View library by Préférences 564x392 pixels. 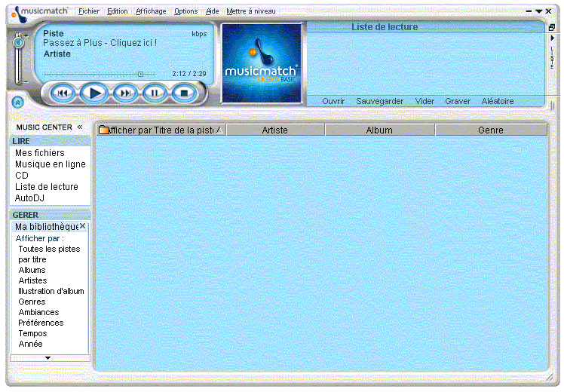(x=41, y=323)
